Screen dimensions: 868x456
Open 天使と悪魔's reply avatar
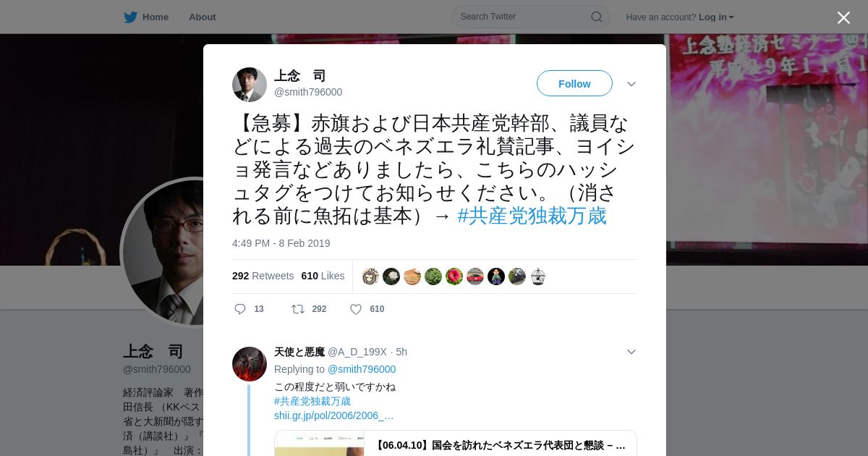[250, 364]
